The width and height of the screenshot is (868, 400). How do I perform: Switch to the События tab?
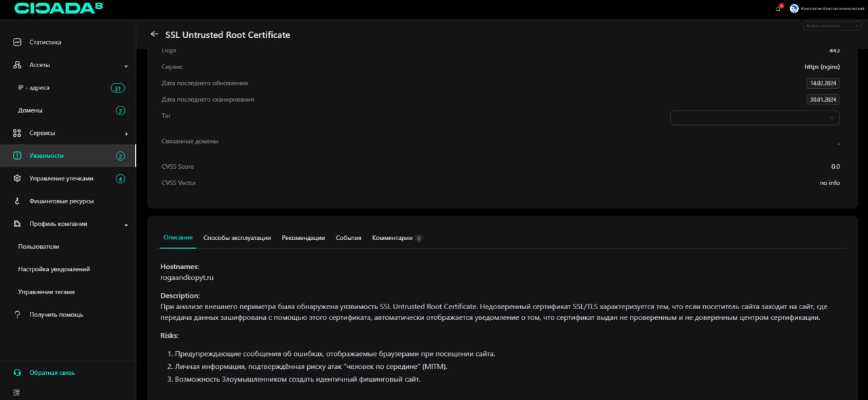point(349,238)
